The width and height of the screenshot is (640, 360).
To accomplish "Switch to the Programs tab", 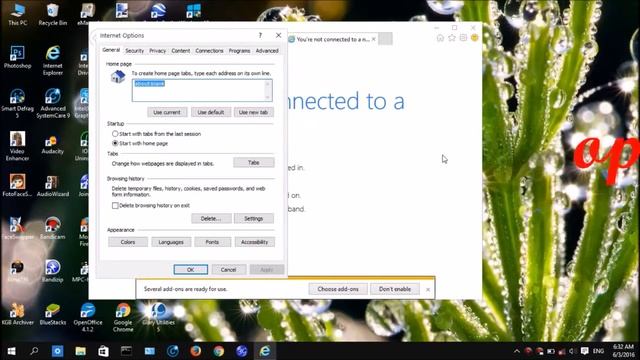I will 239,51.
